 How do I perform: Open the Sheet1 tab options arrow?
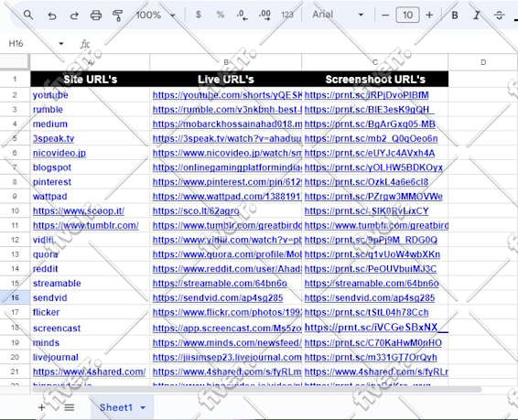pos(143,408)
